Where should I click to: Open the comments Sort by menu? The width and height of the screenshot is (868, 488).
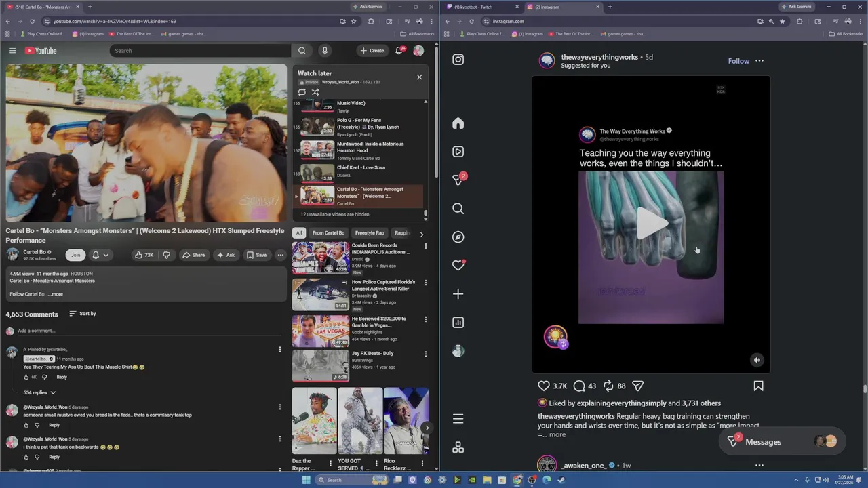(x=82, y=314)
